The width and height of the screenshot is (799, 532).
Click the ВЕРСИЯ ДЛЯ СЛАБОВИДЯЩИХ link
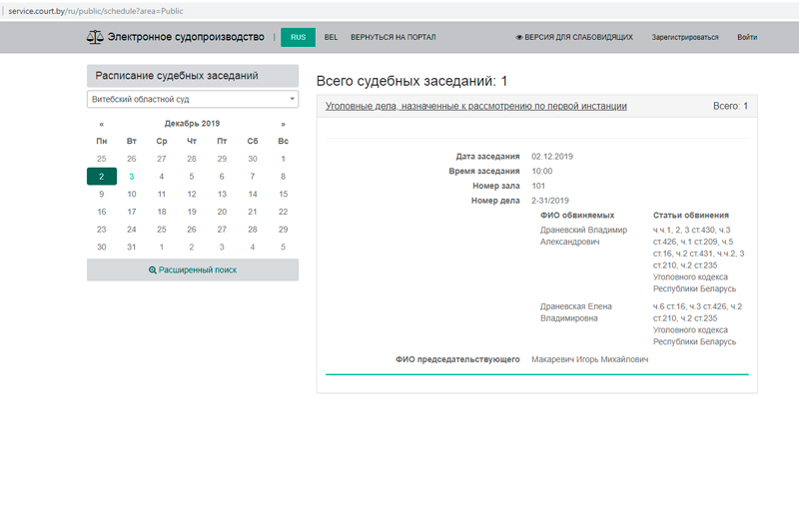point(579,38)
